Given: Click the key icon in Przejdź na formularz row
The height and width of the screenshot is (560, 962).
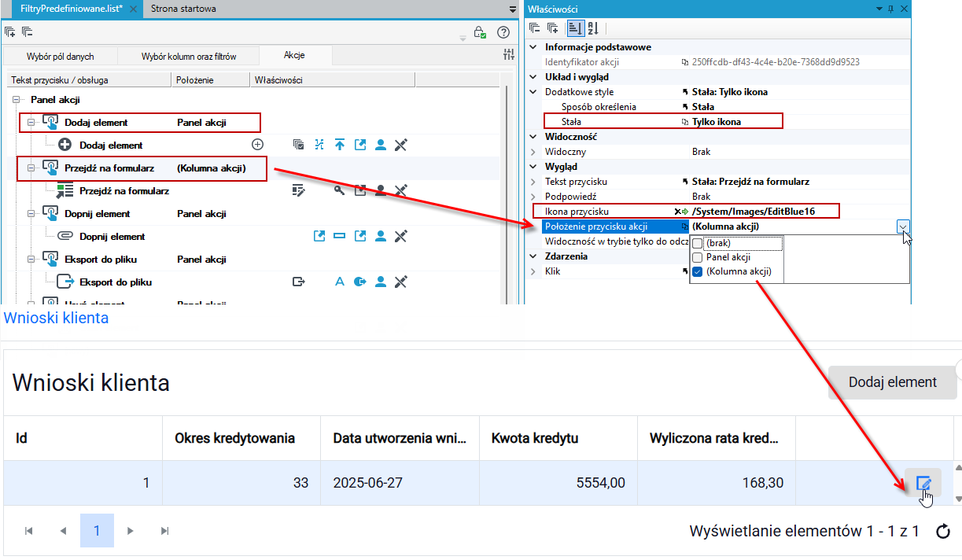Looking at the screenshot, I should pyautogui.click(x=340, y=190).
